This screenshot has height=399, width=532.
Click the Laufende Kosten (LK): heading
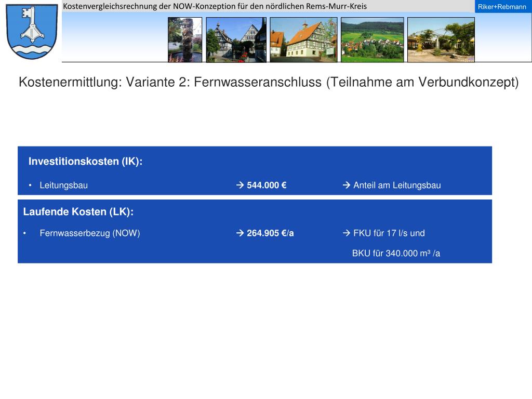point(78,212)
